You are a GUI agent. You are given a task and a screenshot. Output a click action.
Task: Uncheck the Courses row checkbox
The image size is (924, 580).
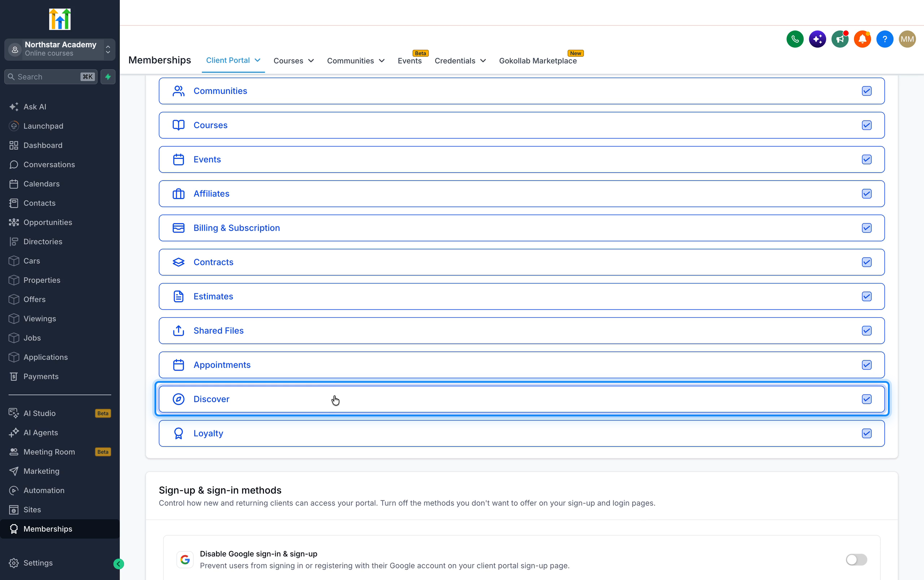[x=867, y=125]
